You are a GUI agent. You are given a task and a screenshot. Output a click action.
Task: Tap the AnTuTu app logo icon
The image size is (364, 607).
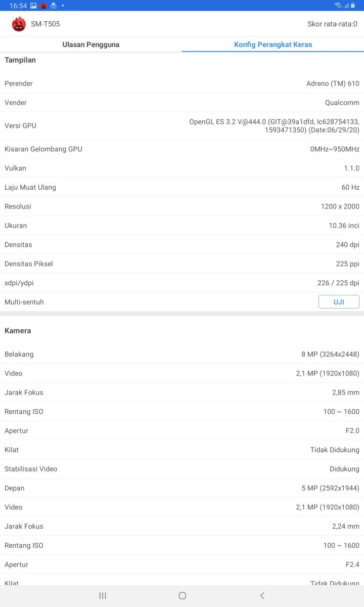tap(19, 24)
